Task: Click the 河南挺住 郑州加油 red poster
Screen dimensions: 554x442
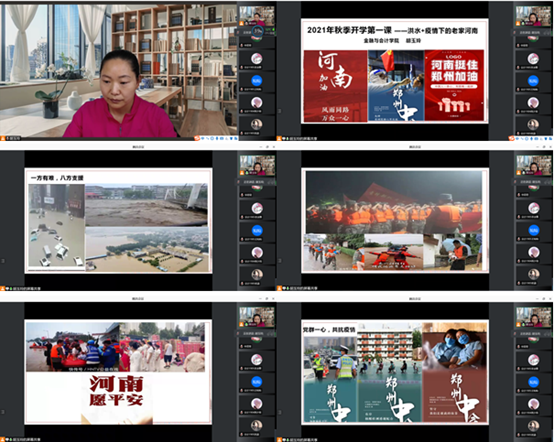Action: pyautogui.click(x=454, y=86)
